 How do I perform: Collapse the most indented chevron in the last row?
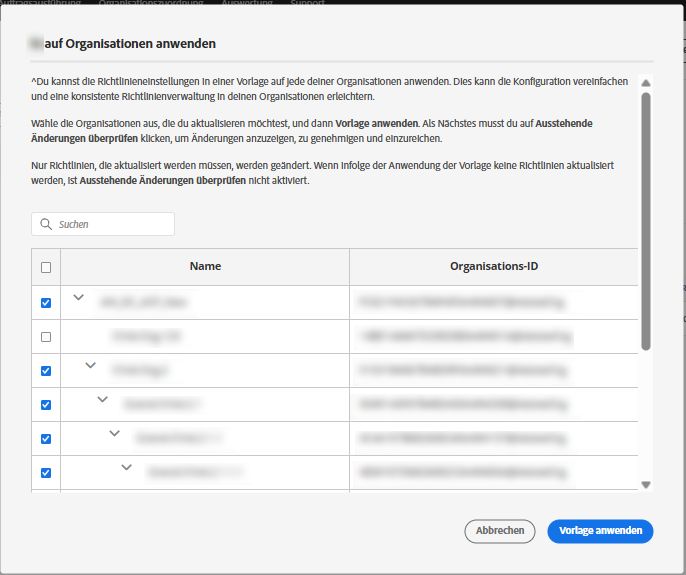coord(126,467)
